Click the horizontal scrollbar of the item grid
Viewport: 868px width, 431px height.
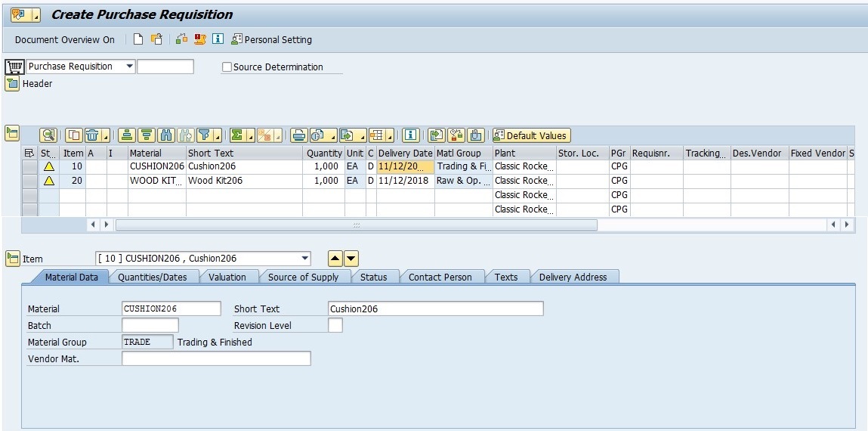click(x=355, y=225)
